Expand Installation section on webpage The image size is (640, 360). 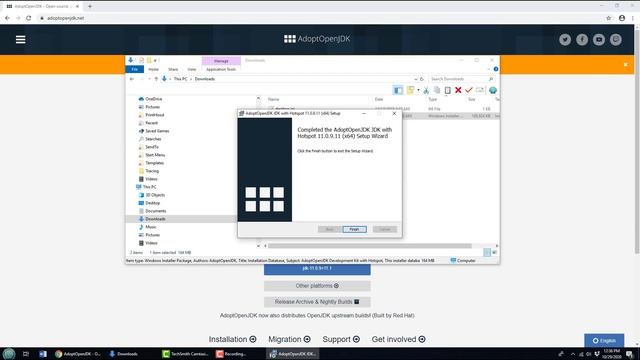232,339
